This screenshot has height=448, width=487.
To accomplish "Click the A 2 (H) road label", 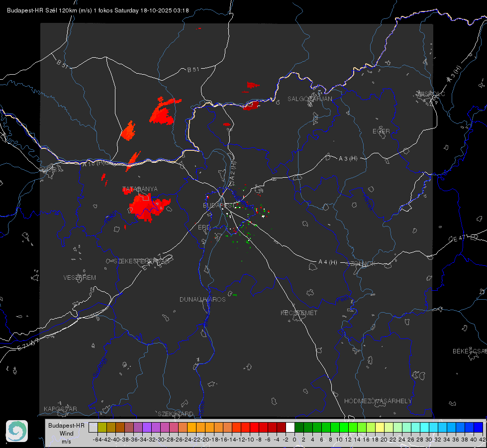I will coord(233,171).
